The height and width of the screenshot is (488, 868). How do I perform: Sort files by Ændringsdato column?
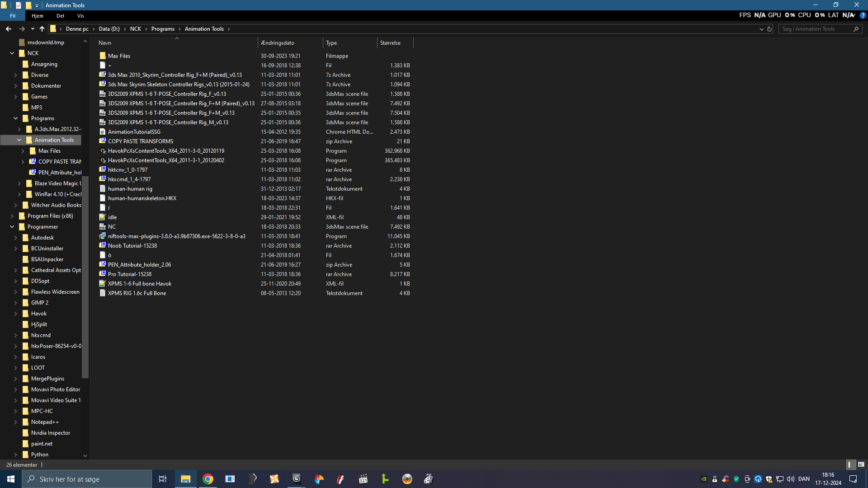click(290, 43)
